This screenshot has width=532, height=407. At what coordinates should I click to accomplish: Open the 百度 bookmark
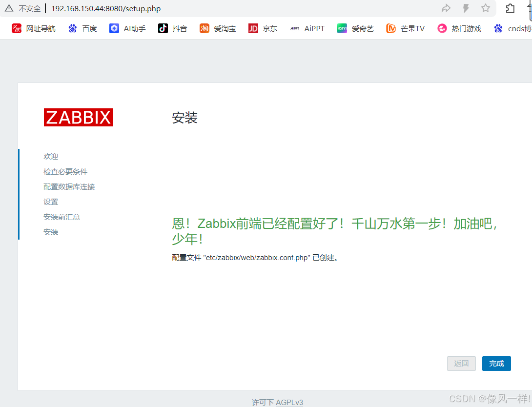click(82, 28)
